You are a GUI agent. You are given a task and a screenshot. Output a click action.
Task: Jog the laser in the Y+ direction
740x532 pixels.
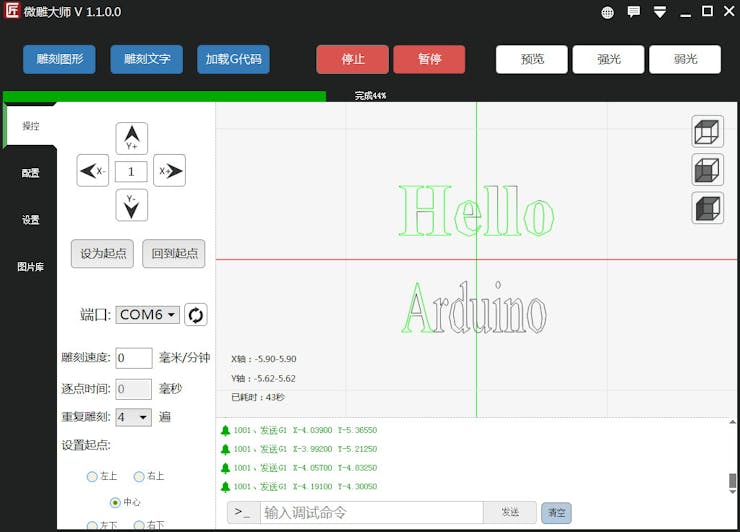(x=132, y=138)
